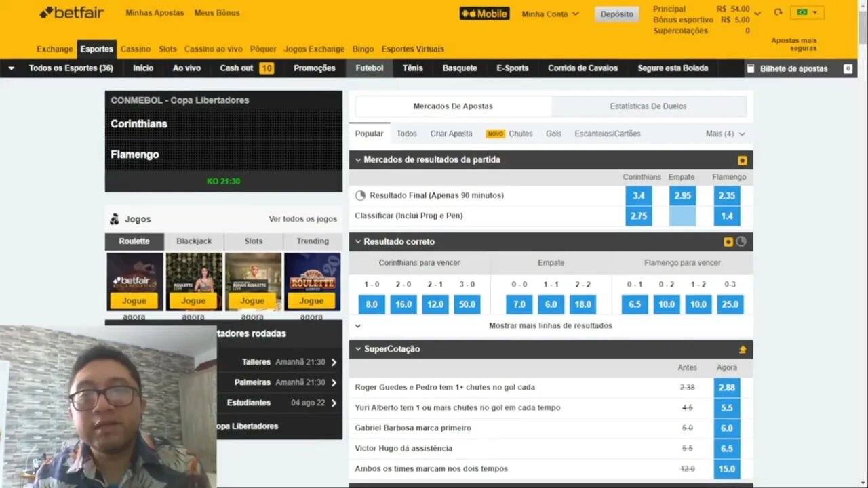Open the Ao vivo menu item
The height and width of the screenshot is (488, 868).
click(186, 68)
